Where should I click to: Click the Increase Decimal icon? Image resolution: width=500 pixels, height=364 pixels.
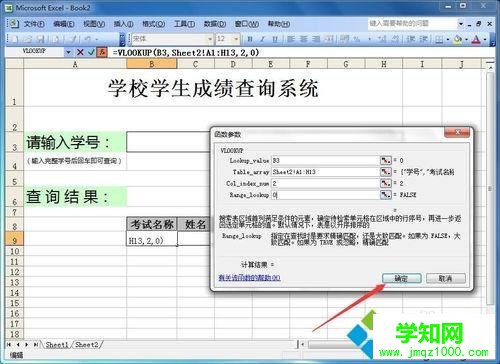[x=382, y=39]
